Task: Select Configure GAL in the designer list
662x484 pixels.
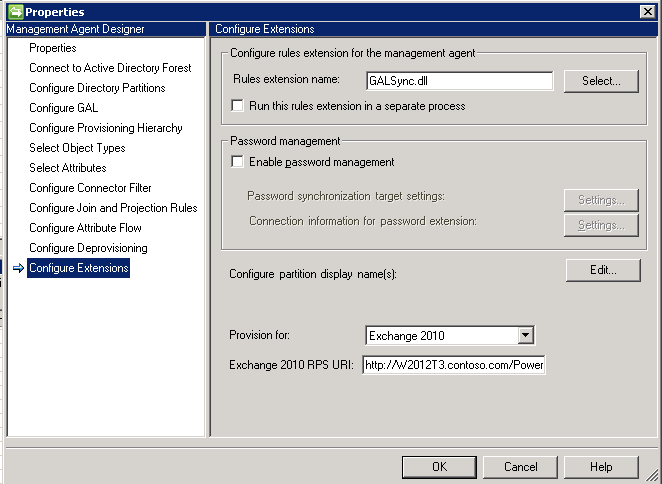Action: (x=63, y=108)
